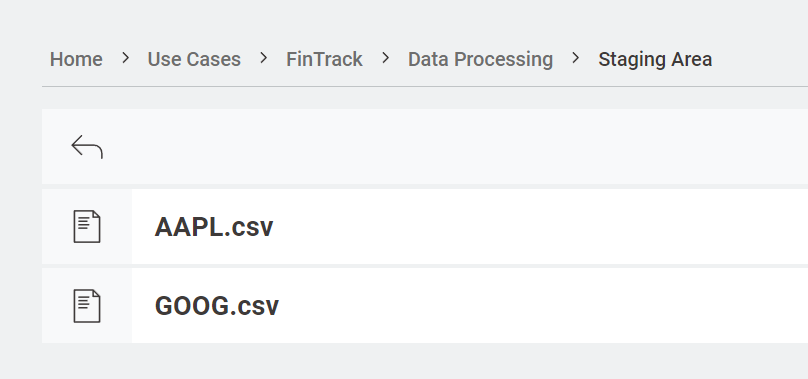Click the document icon beside AAPL.csv
This screenshot has width=808, height=379.
[87, 226]
